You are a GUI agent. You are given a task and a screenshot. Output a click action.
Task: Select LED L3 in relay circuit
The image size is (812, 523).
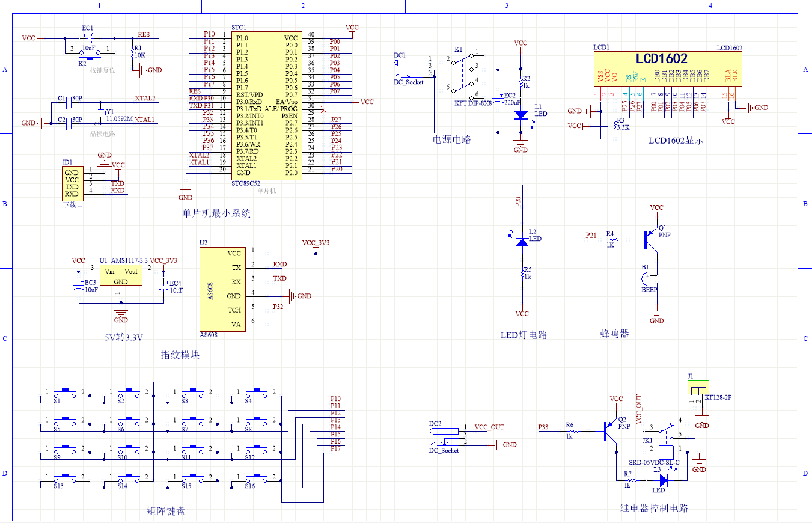[664, 480]
